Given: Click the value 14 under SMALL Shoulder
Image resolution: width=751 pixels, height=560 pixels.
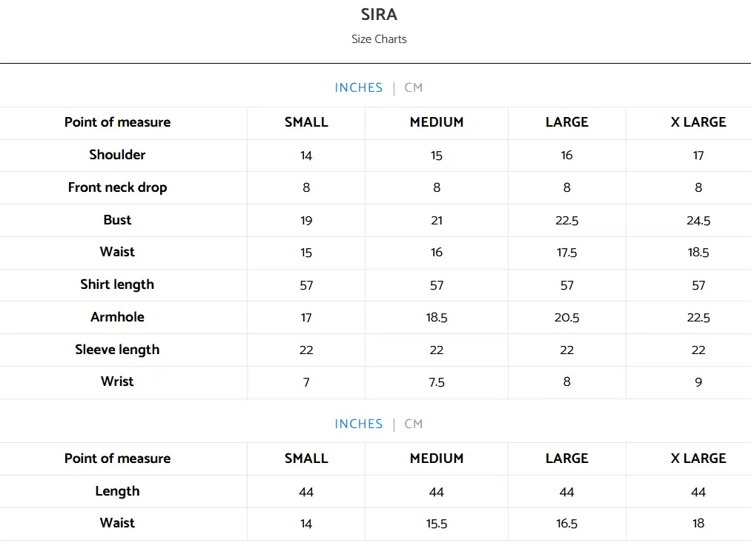Looking at the screenshot, I should pyautogui.click(x=305, y=155).
